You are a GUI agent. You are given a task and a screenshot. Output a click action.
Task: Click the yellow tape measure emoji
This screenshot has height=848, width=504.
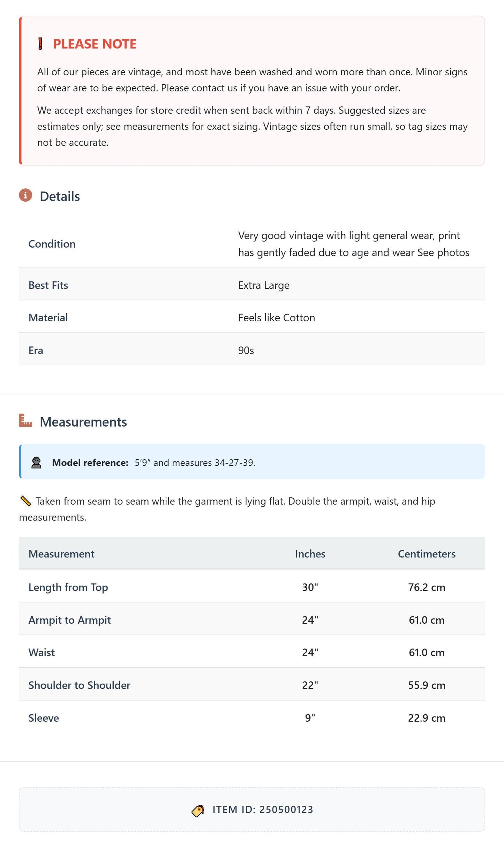[x=25, y=501]
